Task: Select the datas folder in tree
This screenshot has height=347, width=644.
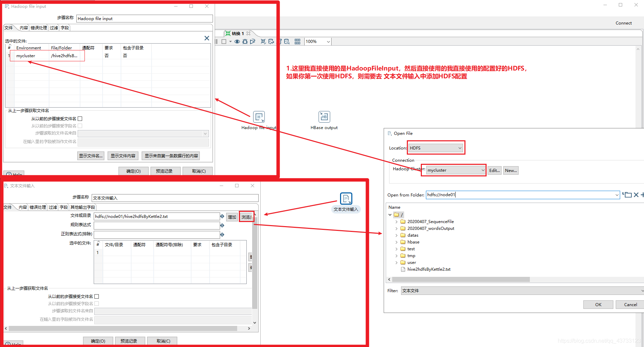Action: click(413, 235)
